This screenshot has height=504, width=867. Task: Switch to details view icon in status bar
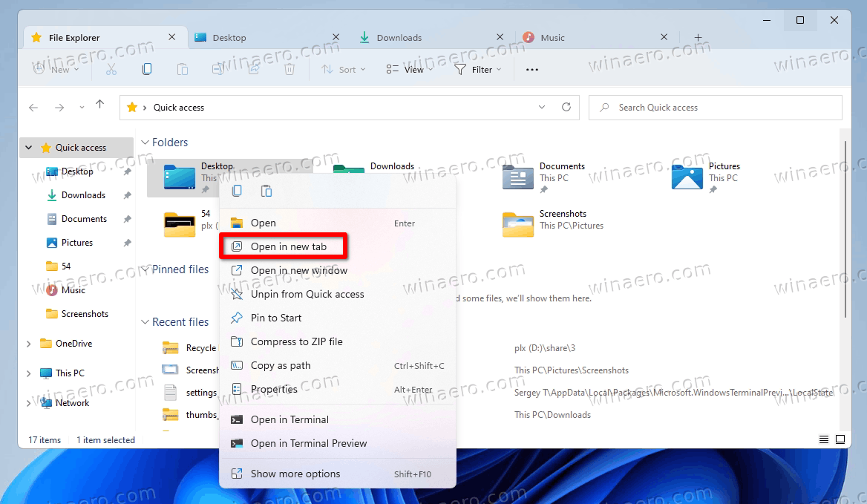point(823,439)
